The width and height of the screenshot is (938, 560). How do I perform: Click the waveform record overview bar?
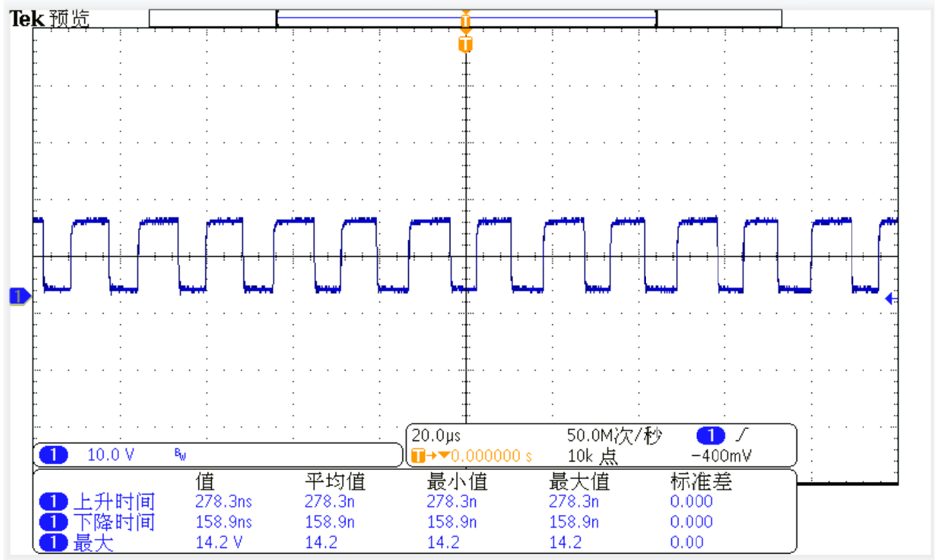click(465, 18)
